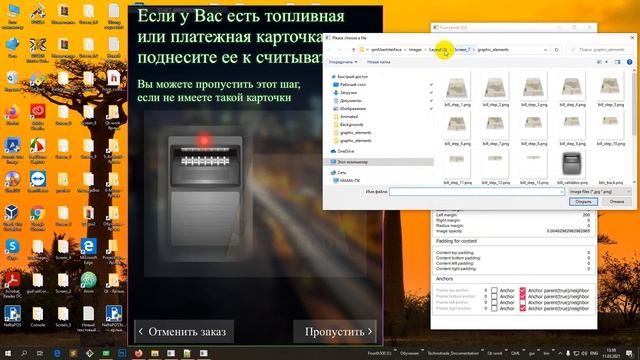Viewport: 640px width, 360px height.
Task: Click Пропустить button in kiosk window
Action: (335, 332)
